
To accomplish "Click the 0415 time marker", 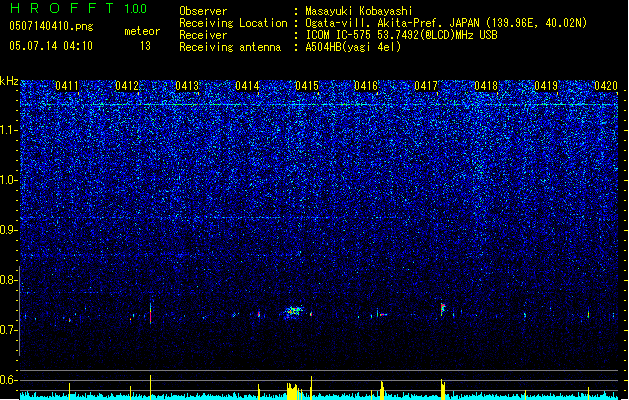I will point(306,86).
